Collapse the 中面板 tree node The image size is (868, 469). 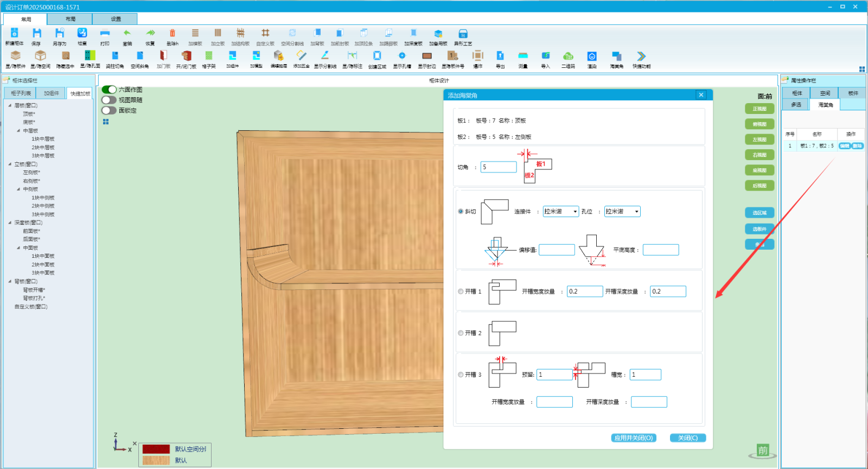point(18,248)
